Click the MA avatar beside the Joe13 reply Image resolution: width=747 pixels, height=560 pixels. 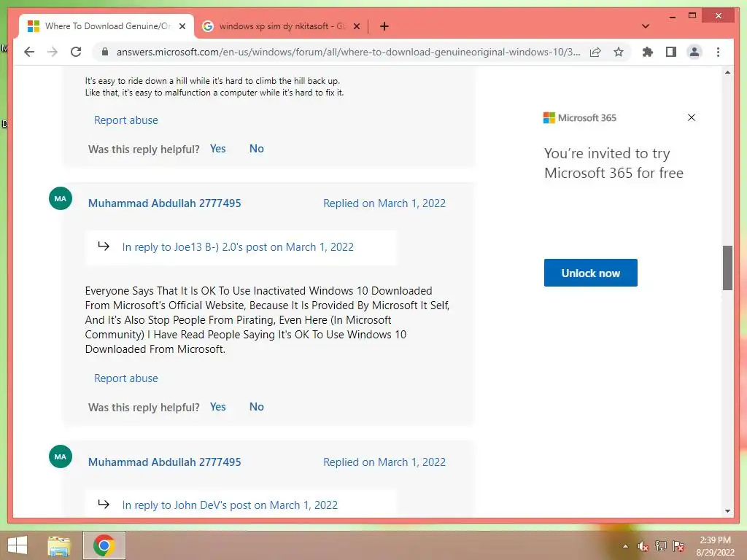[61, 198]
